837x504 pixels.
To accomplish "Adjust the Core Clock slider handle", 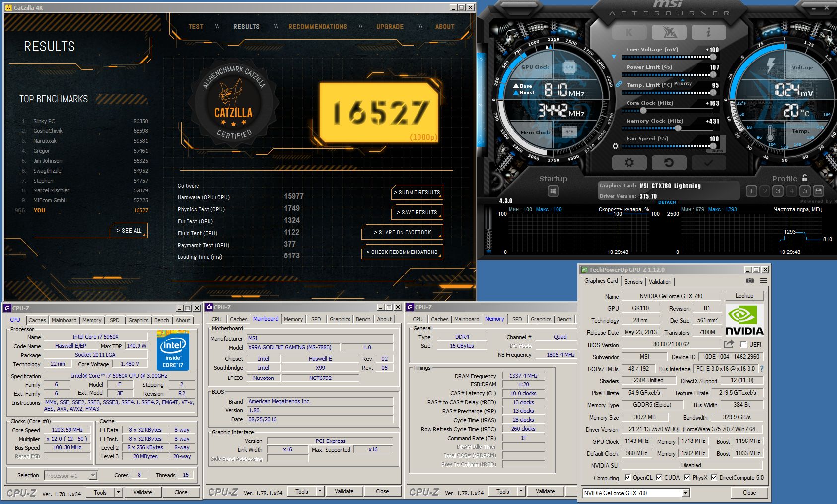I will tap(643, 111).
